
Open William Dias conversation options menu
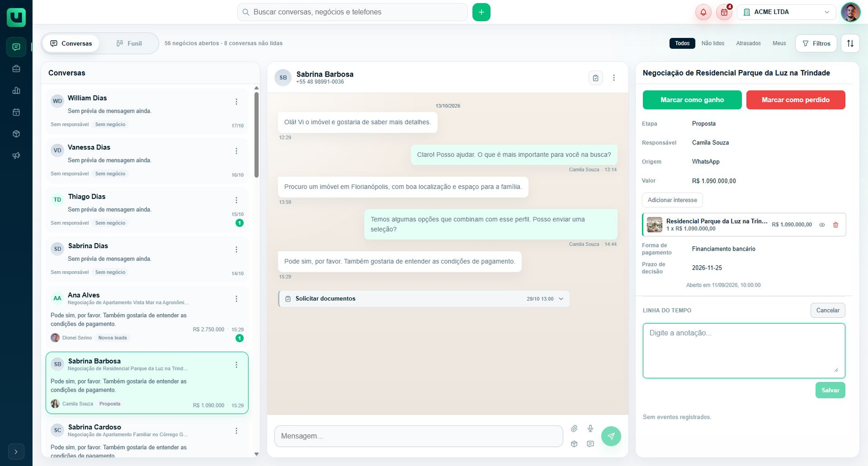coord(237,101)
